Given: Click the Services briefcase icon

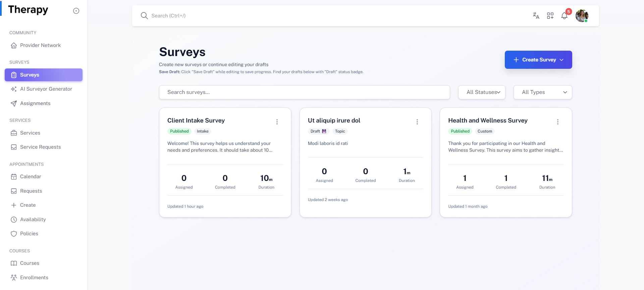Looking at the screenshot, I should [x=14, y=133].
